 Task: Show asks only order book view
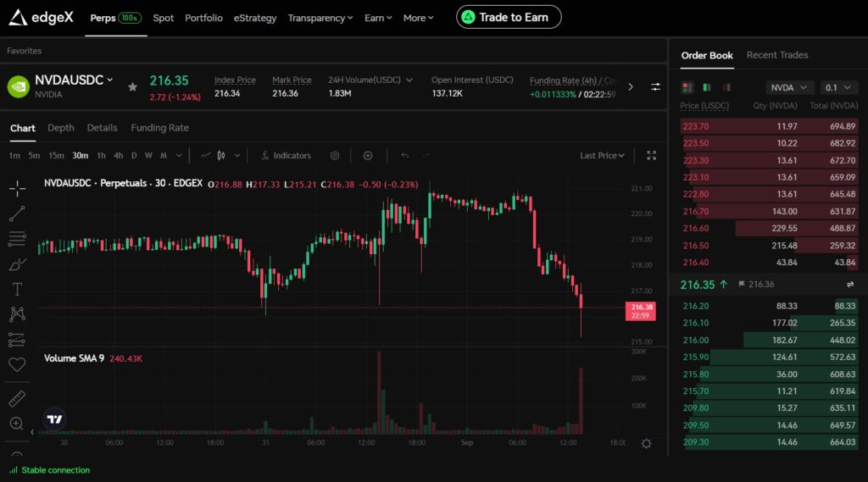tap(726, 87)
